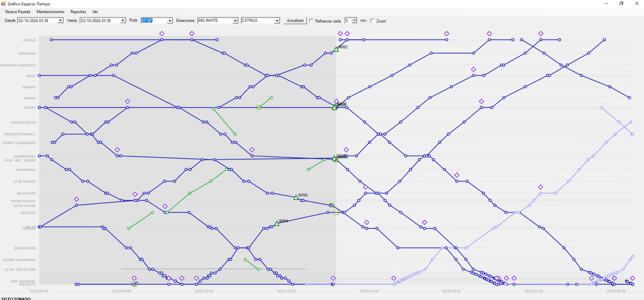Toggle the Zoom checkbox
Screen dimensions: 644x300
[372, 21]
